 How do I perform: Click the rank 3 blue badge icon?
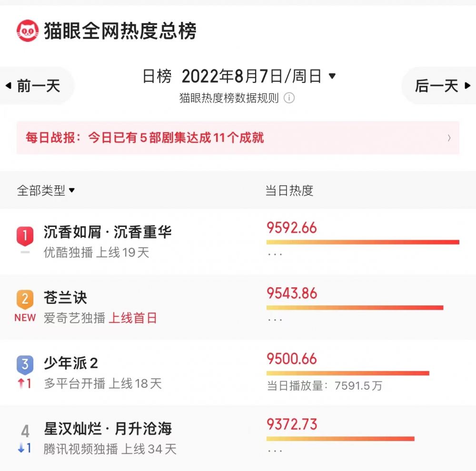(25, 365)
